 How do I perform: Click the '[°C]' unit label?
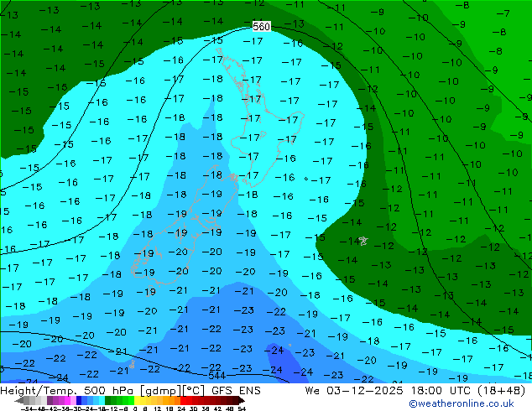(193, 391)
